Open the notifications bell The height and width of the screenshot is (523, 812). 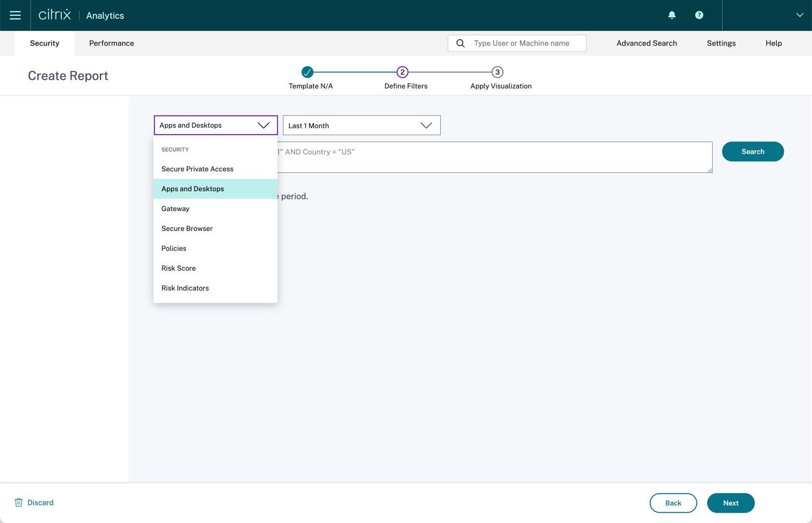(672, 15)
